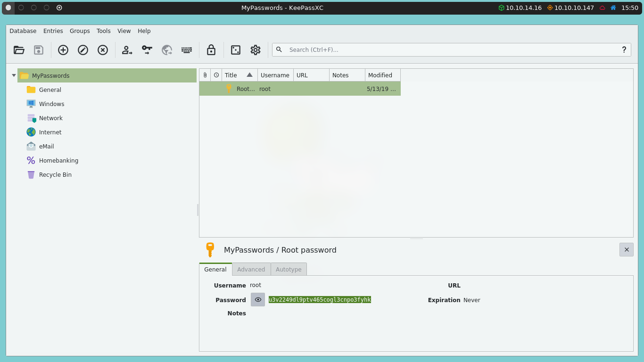Open search help question mark icon
644x362 pixels.
624,49
